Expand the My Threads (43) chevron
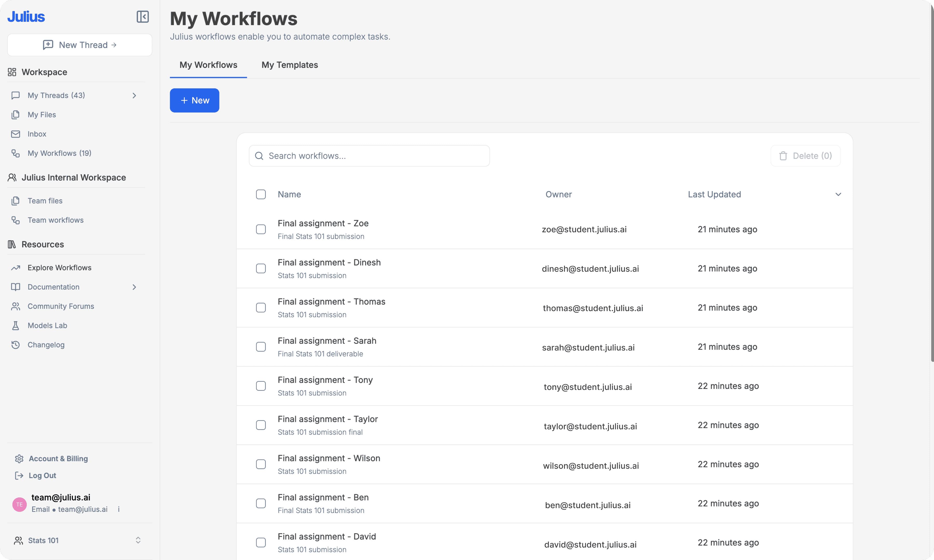934x560 pixels. click(x=134, y=95)
